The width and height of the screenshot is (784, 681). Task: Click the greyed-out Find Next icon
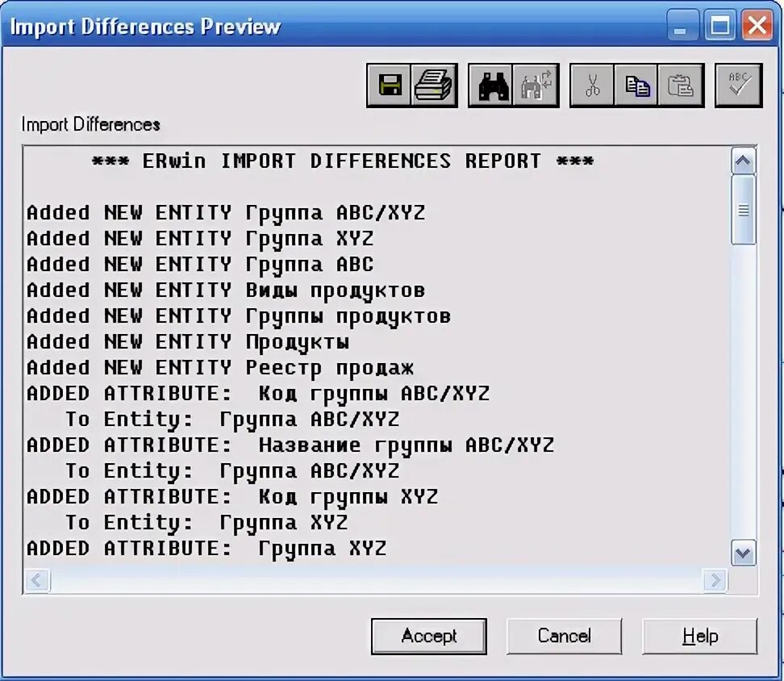536,85
